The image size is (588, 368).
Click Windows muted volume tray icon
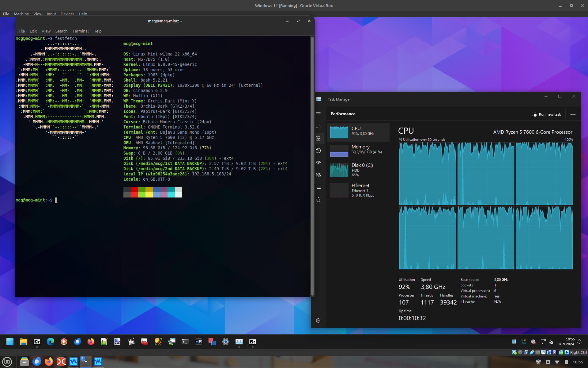click(551, 342)
